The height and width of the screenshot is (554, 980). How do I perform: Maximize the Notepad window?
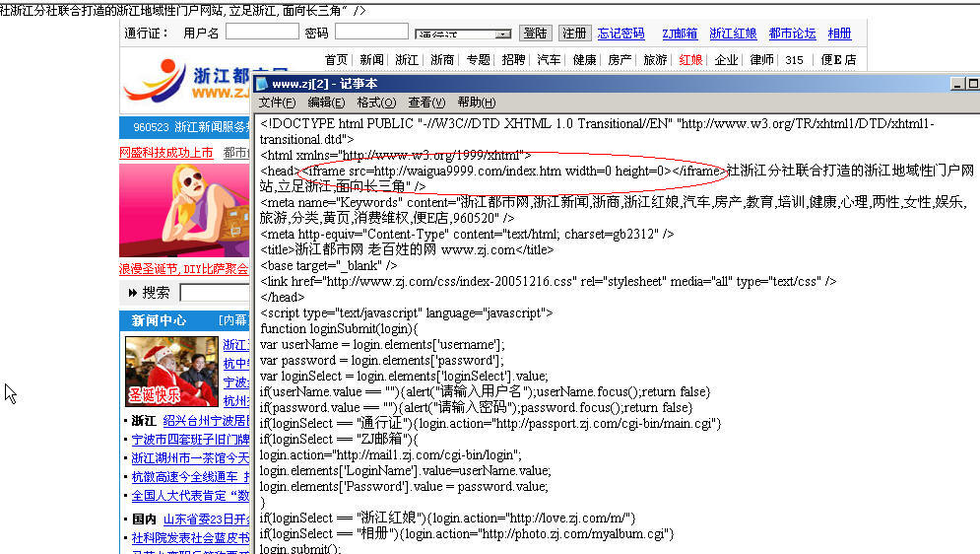coord(972,84)
